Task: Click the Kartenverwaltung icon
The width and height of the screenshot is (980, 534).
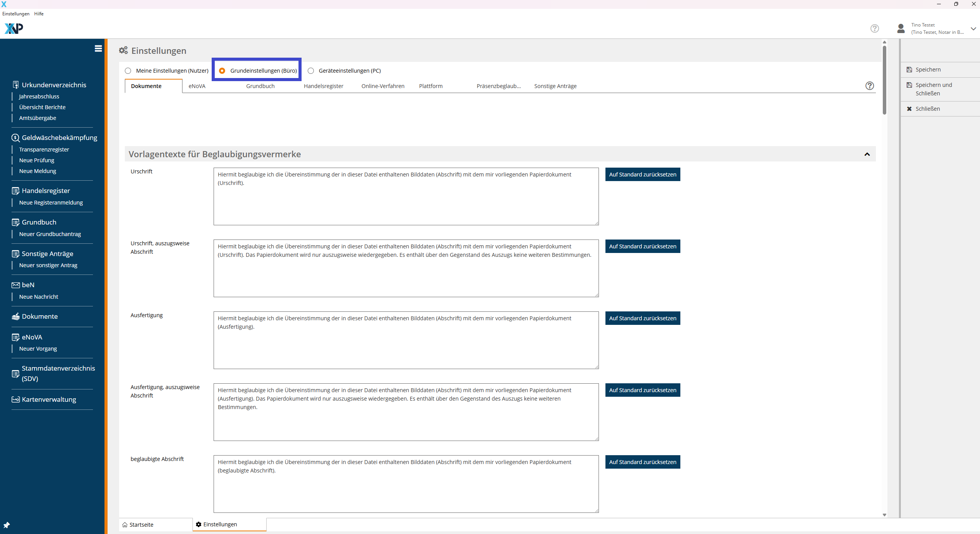Action: 15,399
